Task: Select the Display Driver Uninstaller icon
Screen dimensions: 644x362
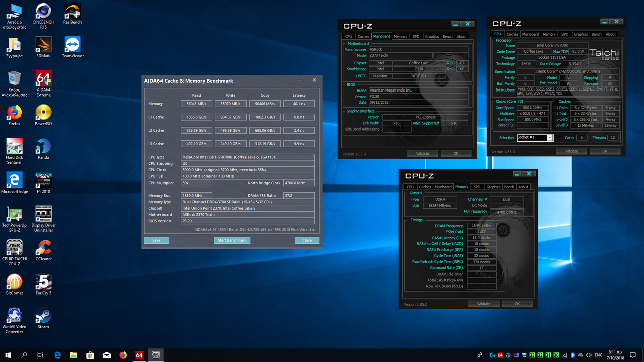Action: click(43, 219)
